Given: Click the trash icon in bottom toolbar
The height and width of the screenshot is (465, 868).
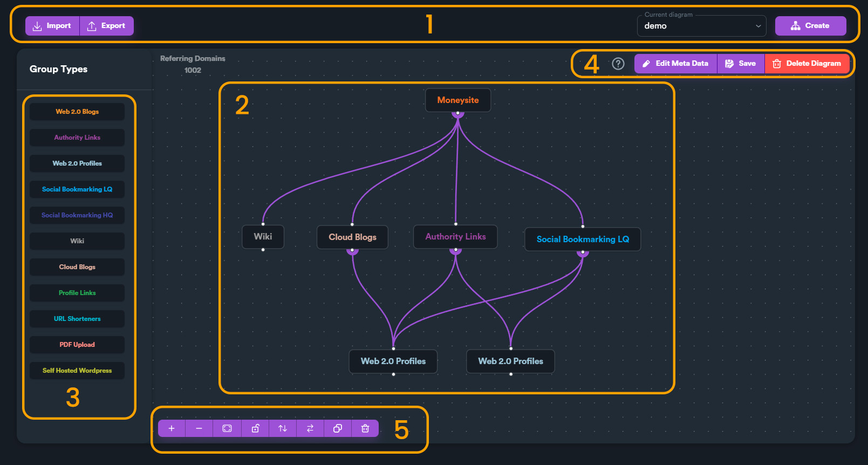Looking at the screenshot, I should (365, 428).
